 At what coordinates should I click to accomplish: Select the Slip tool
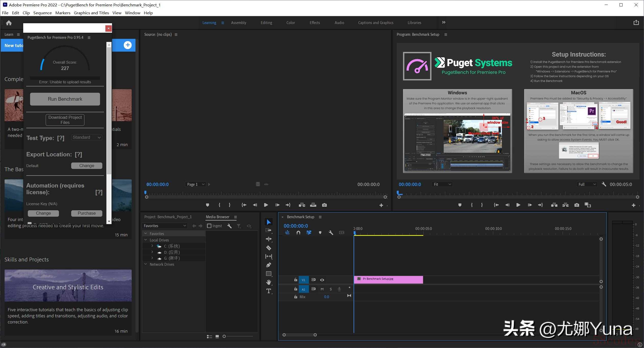[x=269, y=256]
